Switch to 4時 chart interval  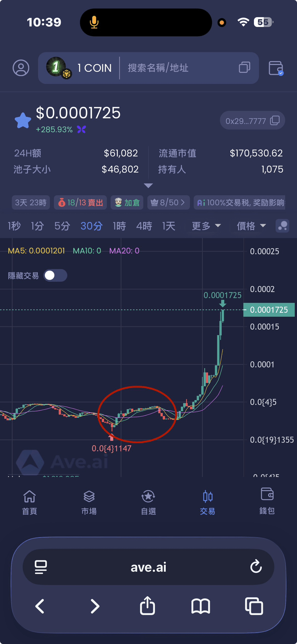144,226
